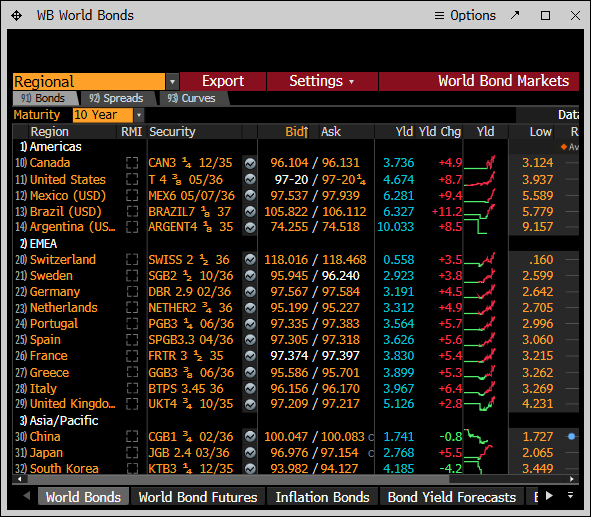Click the World Bond Markets banner

tap(479, 81)
